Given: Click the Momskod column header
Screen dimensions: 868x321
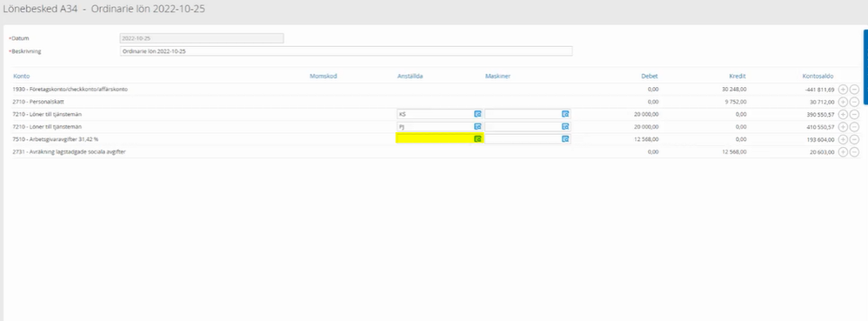Looking at the screenshot, I should 324,77.
